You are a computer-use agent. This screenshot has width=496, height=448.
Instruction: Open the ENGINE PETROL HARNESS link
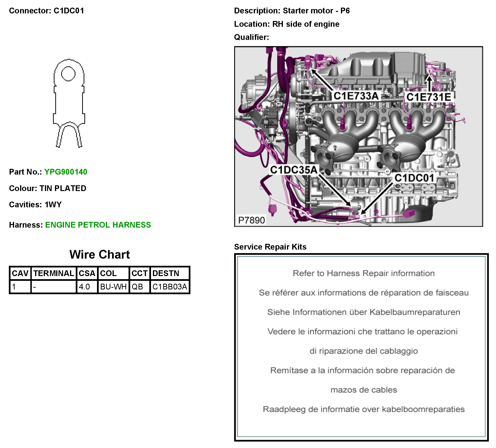click(98, 225)
